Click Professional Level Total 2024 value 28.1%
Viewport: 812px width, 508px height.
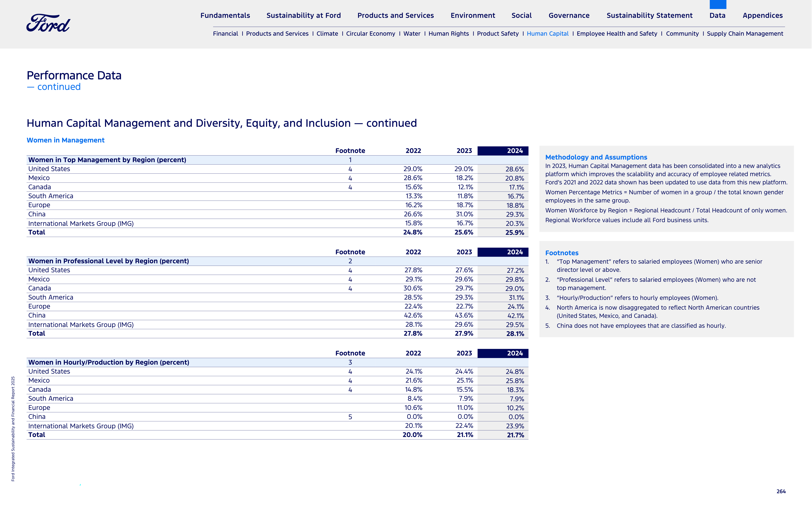click(515, 334)
